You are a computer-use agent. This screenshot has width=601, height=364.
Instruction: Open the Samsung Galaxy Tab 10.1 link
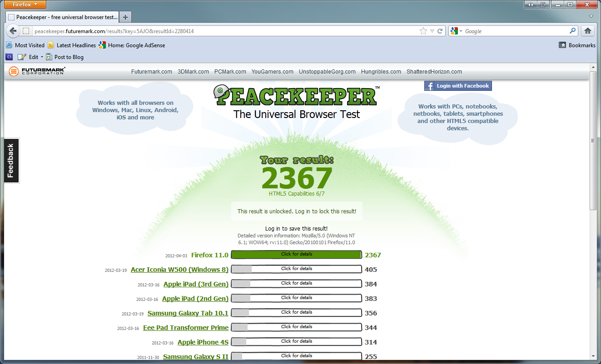point(188,313)
